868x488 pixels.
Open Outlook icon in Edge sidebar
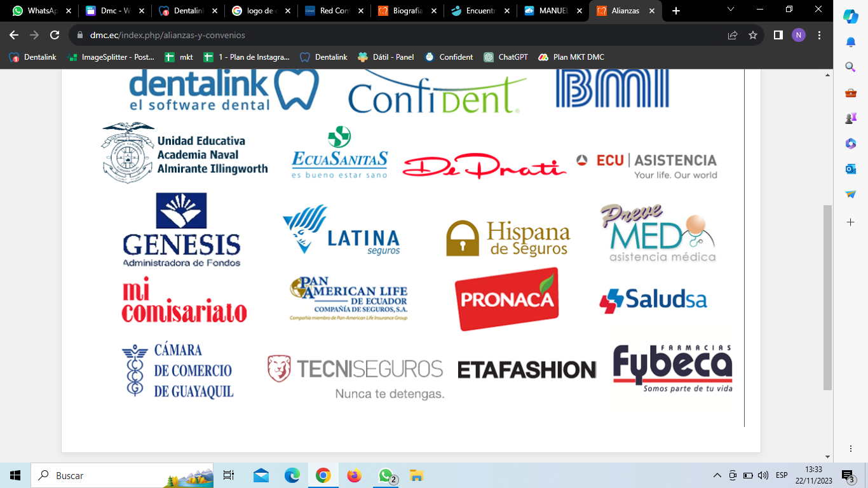[x=850, y=168]
